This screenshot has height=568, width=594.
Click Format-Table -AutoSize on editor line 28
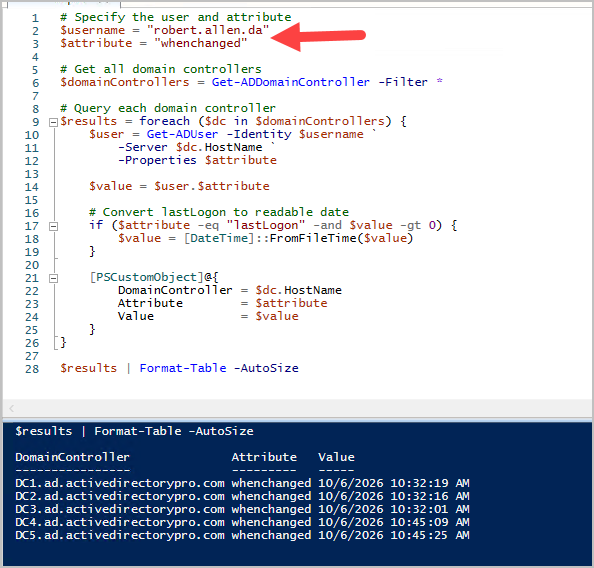click(x=219, y=368)
